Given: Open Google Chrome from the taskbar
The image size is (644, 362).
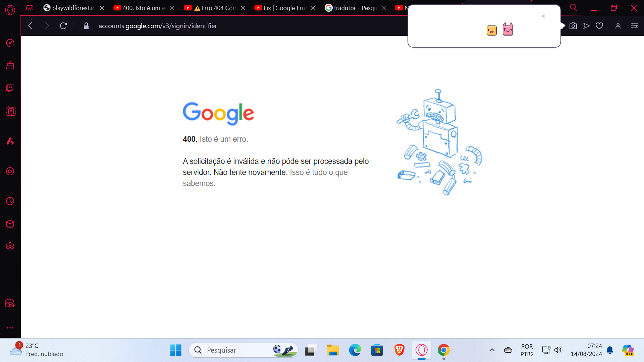Looking at the screenshot, I should (x=444, y=350).
